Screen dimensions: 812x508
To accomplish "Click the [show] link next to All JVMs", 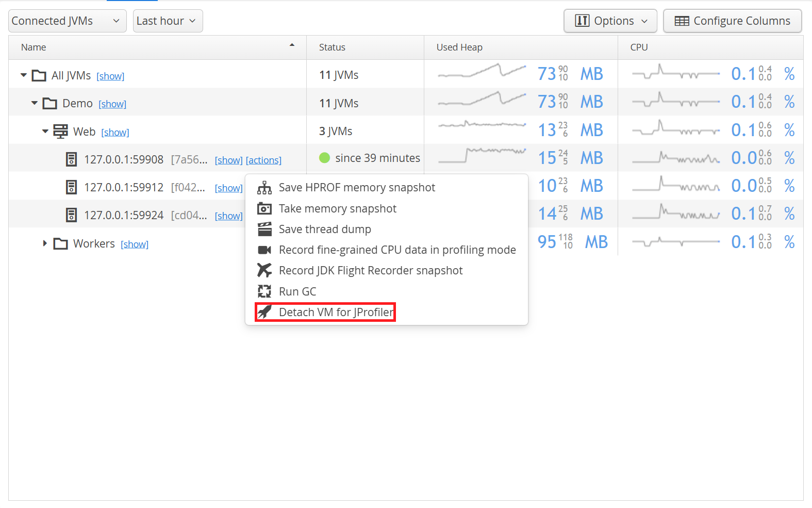I will pos(110,76).
